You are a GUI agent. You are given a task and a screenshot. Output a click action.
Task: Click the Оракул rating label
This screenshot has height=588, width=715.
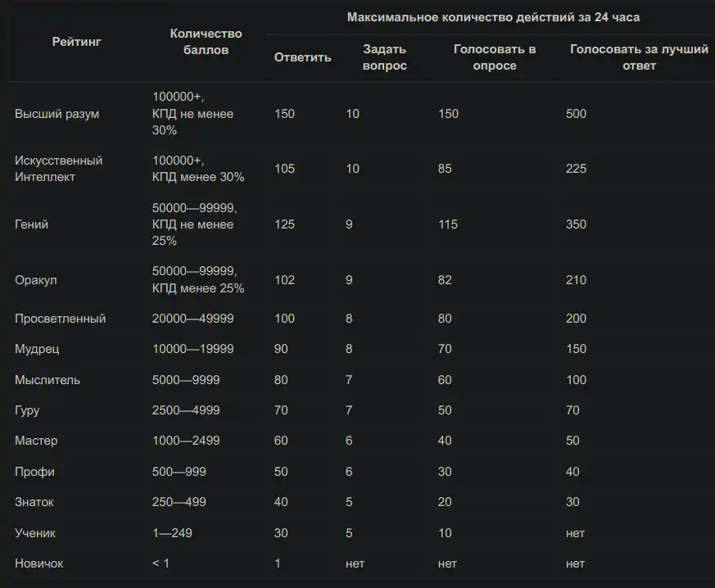[35, 280]
